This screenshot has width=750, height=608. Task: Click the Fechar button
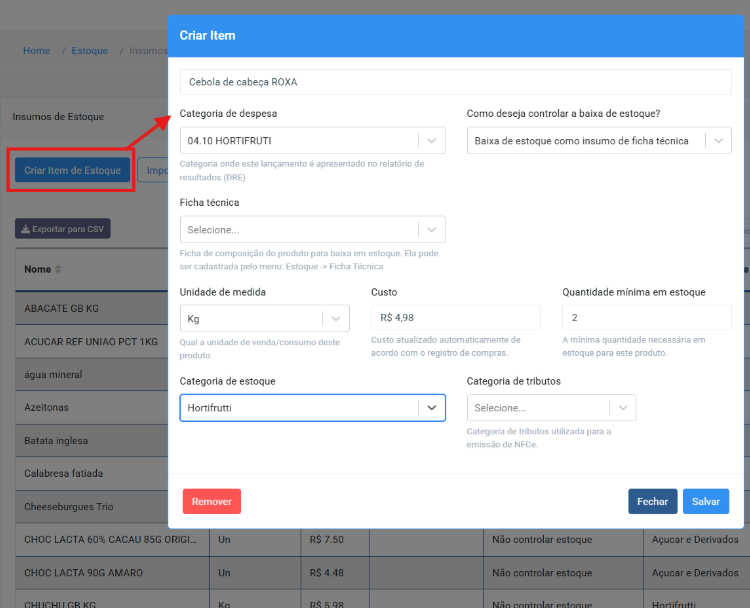tap(652, 501)
